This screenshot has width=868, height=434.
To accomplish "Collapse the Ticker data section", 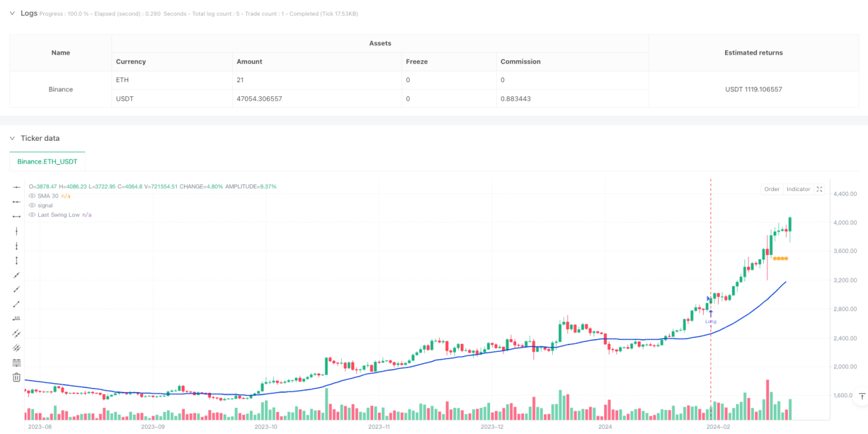I will tap(11, 138).
